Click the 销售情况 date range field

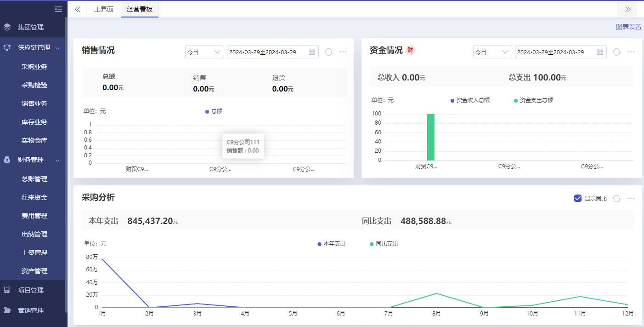(273, 52)
